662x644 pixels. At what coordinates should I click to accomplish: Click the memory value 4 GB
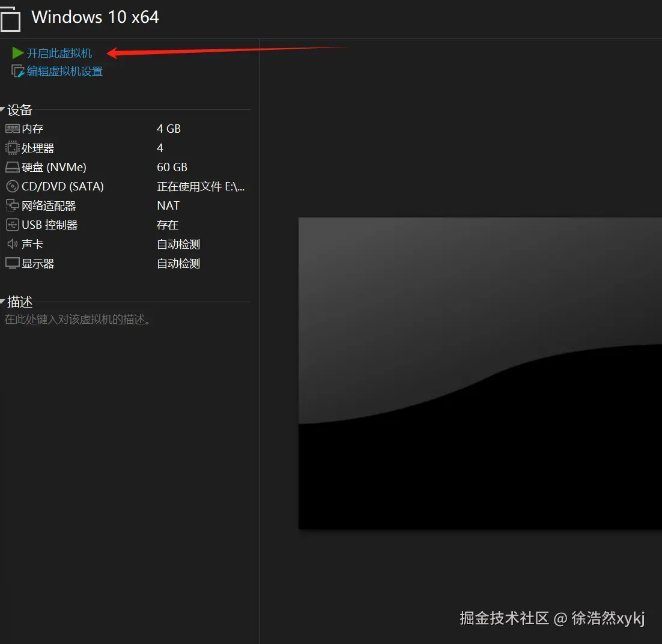169,129
